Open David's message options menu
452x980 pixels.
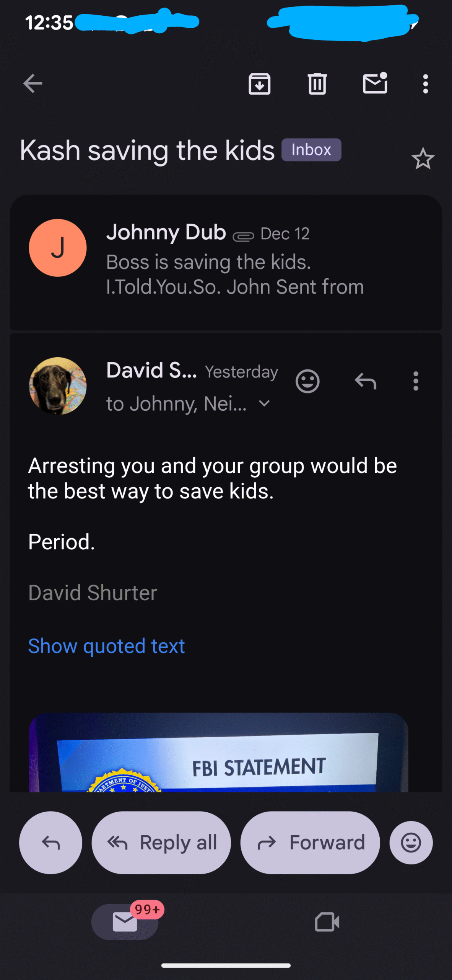click(x=416, y=381)
